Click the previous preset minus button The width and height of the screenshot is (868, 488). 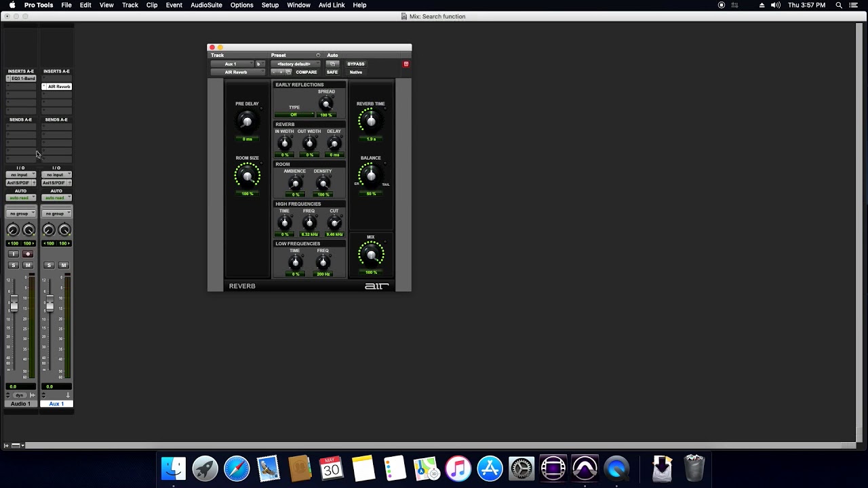click(274, 72)
